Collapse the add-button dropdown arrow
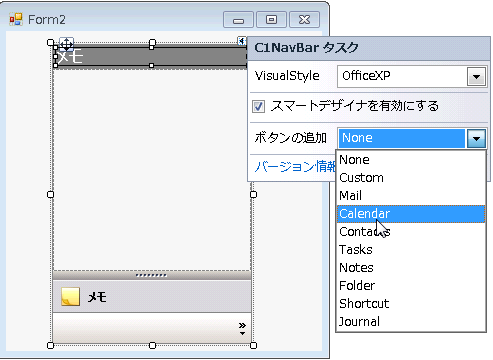The width and height of the screenshot is (493, 360). point(476,138)
